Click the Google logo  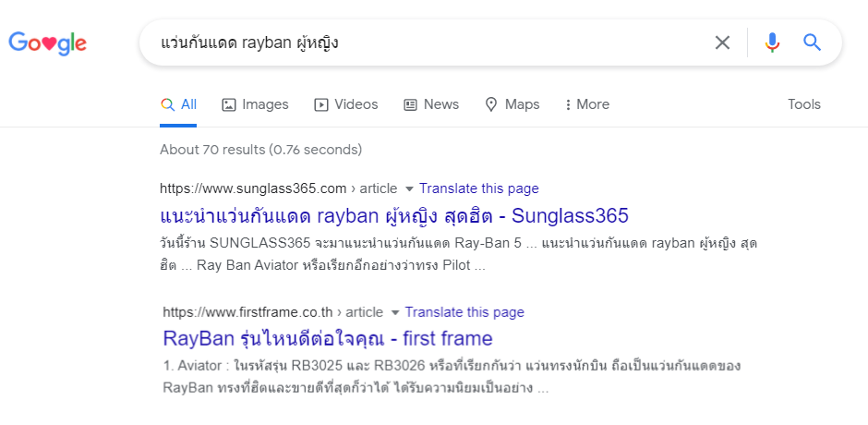tap(47, 43)
